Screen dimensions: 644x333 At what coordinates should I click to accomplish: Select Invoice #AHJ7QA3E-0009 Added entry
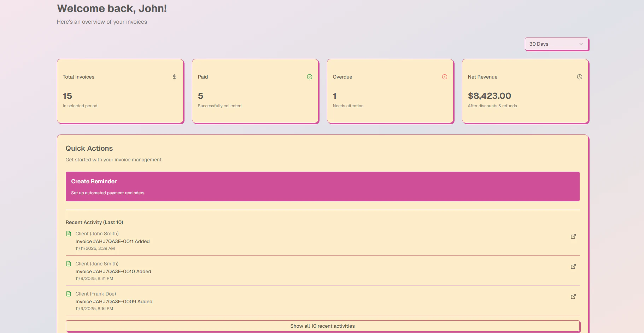pyautogui.click(x=114, y=302)
